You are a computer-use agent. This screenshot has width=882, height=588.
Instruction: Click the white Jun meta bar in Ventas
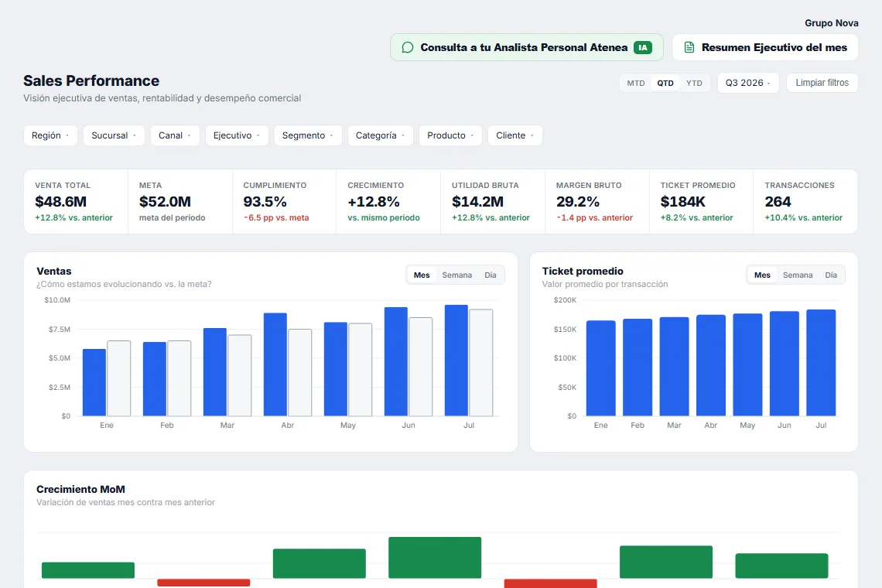pos(421,367)
